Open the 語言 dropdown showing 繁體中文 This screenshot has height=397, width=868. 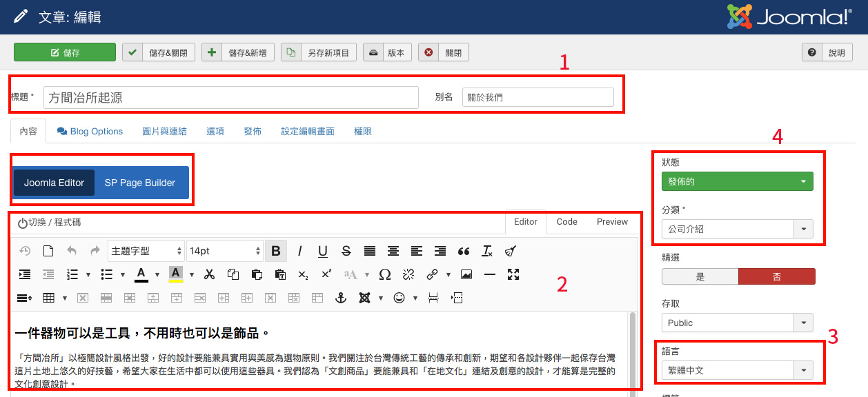pyautogui.click(x=736, y=370)
